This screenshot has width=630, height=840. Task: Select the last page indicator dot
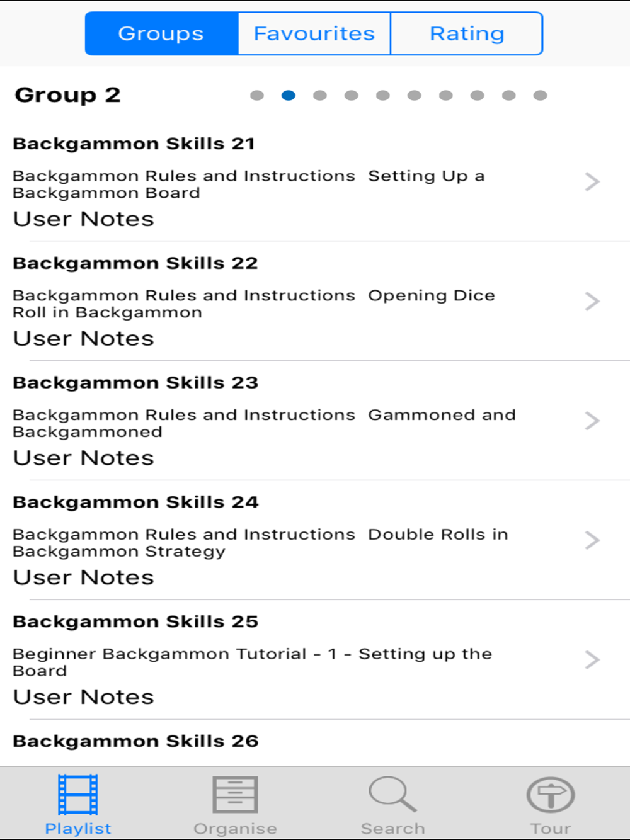point(540,95)
